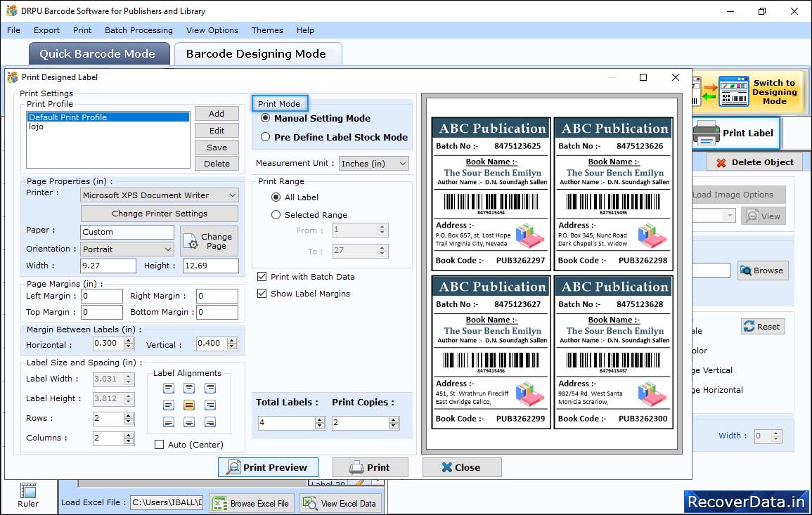Viewport: 812px width, 515px height.
Task: Click Change Printer Settings button
Action: [160, 214]
